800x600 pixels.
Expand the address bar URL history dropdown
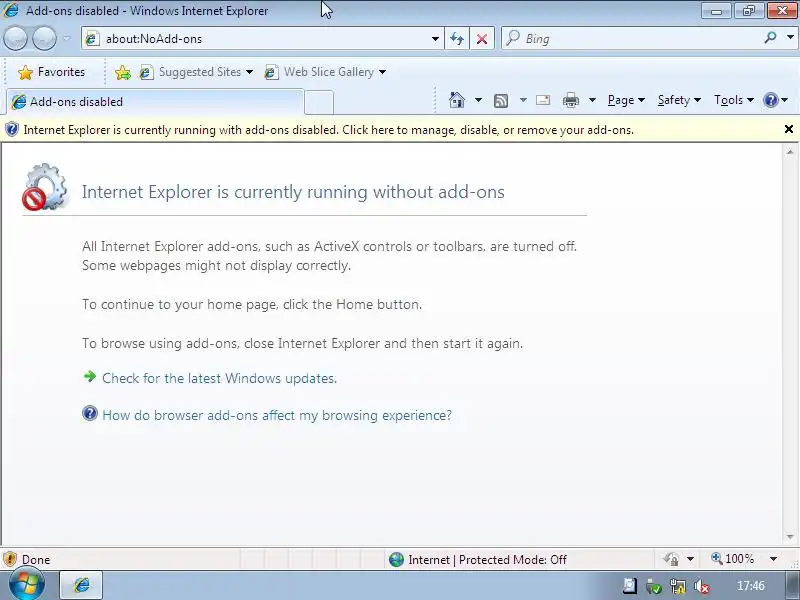tap(435, 39)
